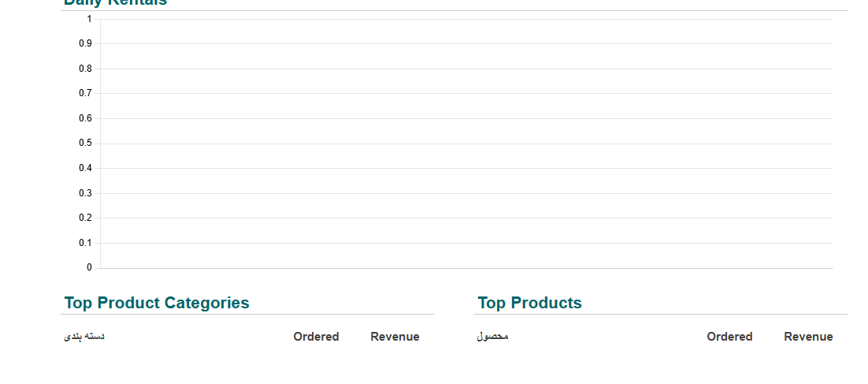Sort Top Products table by Ordered column
This screenshot has height=384, width=868.
pos(729,337)
